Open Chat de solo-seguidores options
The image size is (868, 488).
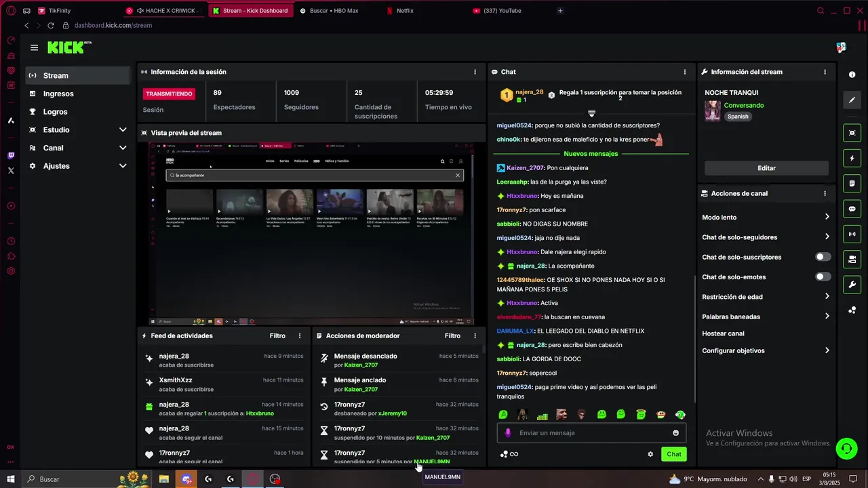(x=766, y=237)
